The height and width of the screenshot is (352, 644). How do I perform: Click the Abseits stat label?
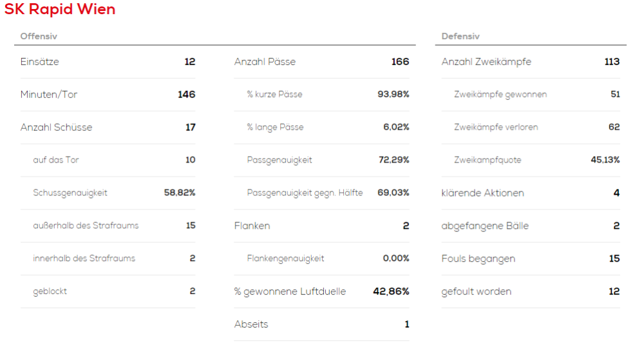pos(251,324)
